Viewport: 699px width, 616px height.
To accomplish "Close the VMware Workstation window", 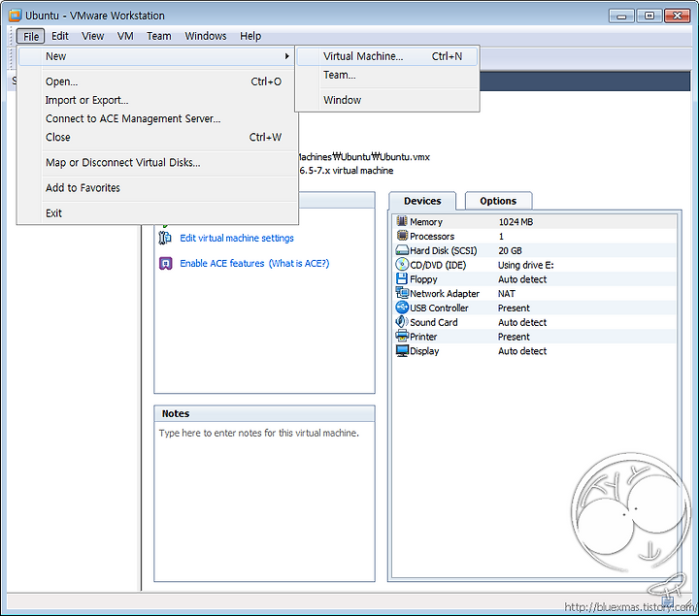I will (678, 16).
